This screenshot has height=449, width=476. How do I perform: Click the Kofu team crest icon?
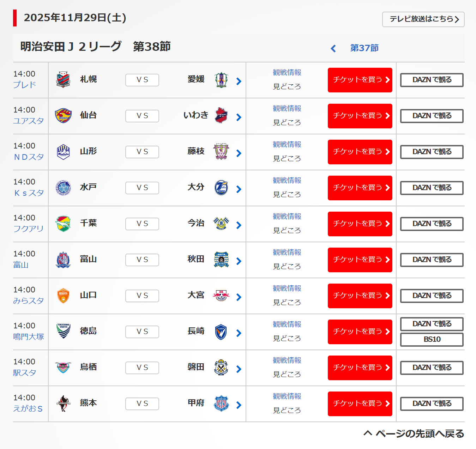click(221, 404)
